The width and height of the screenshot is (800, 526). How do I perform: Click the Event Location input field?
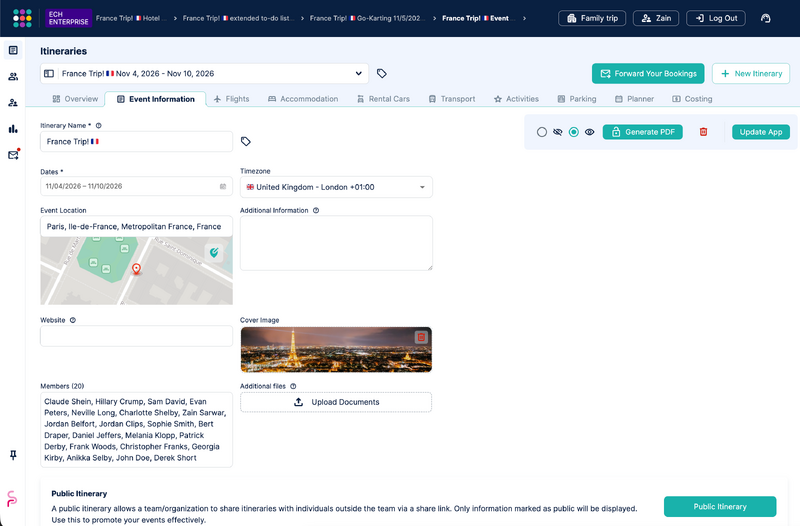click(x=136, y=227)
